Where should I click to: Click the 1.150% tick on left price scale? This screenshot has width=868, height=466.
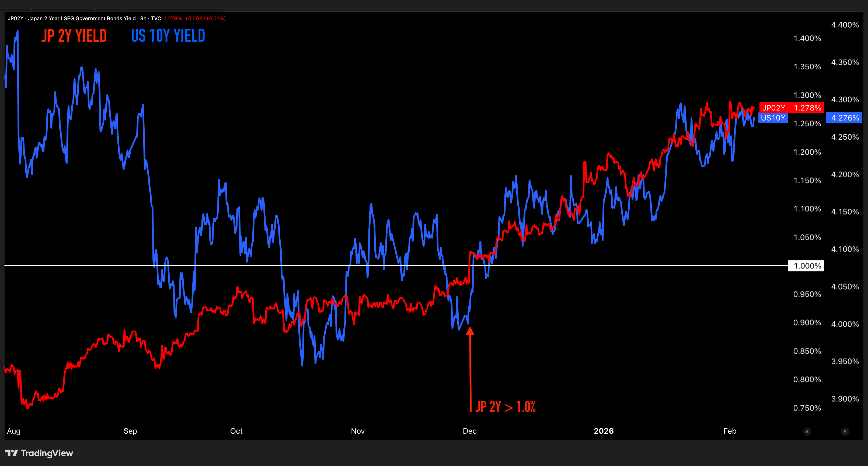807,180
